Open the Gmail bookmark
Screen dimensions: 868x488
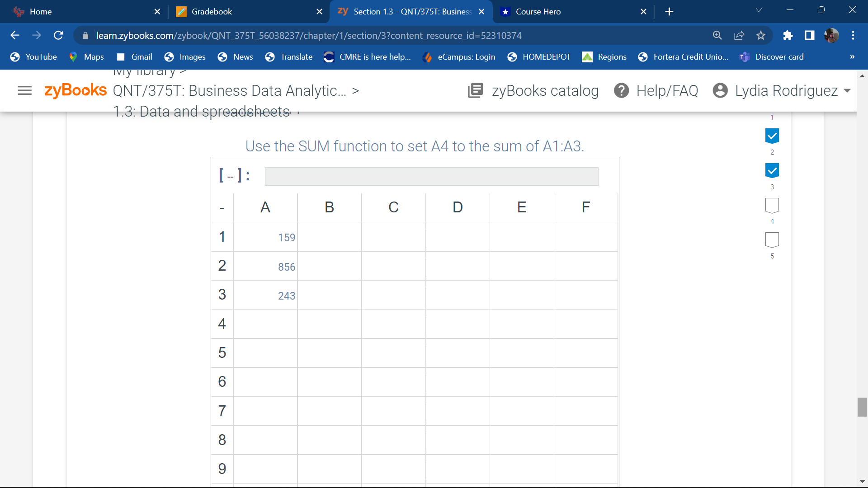134,57
